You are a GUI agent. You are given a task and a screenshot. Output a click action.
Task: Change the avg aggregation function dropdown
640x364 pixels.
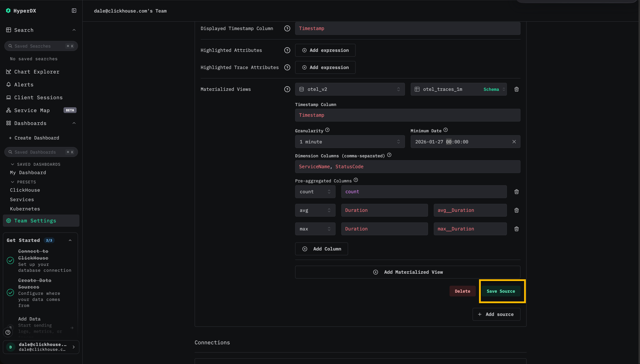point(315,210)
